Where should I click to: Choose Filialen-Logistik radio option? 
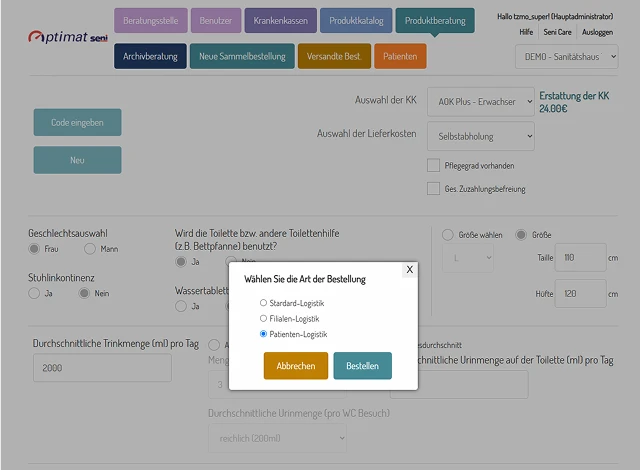(x=263, y=318)
